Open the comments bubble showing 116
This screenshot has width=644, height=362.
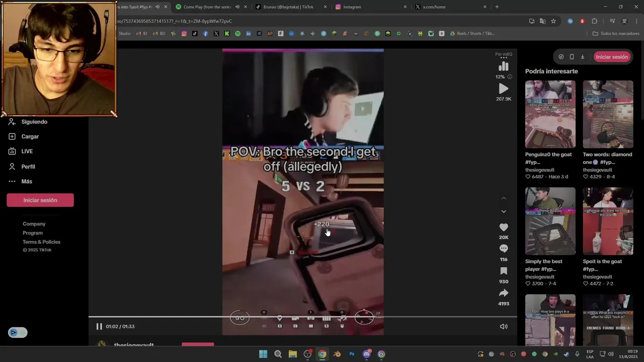pyautogui.click(x=503, y=248)
